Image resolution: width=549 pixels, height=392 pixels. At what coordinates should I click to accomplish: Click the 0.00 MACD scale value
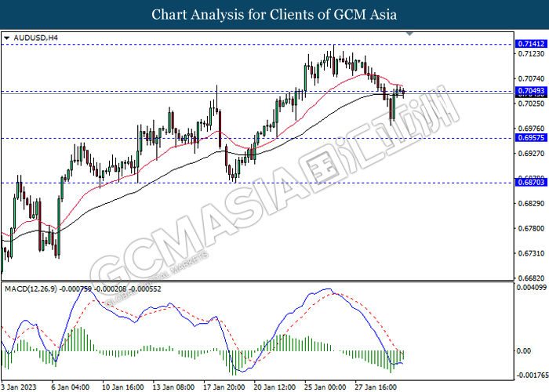point(524,350)
